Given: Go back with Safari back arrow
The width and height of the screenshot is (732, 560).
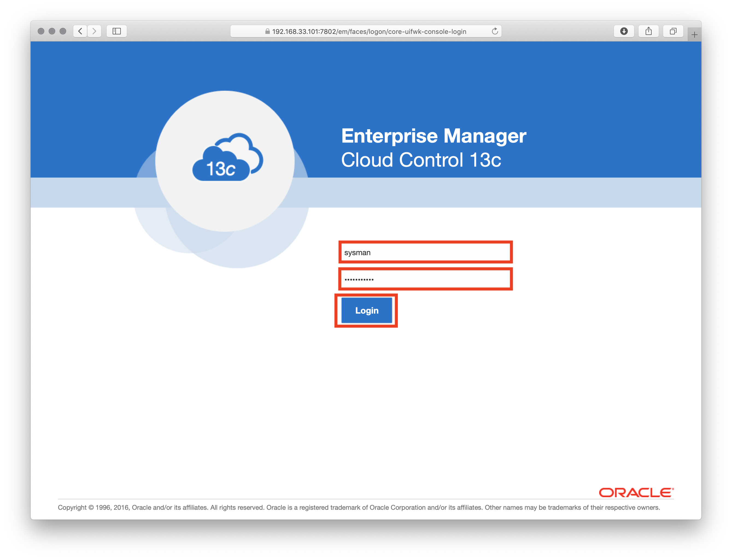Looking at the screenshot, I should click(80, 31).
